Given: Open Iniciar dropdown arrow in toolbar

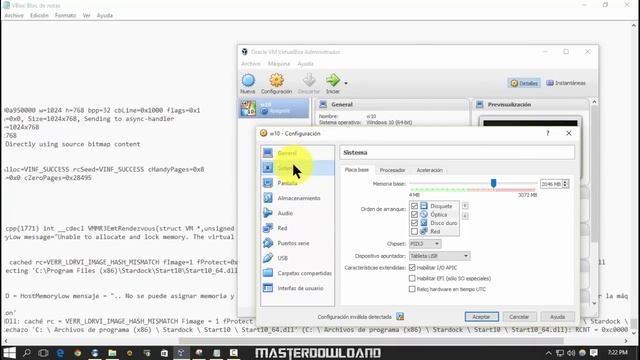Looking at the screenshot, I should pos(346,83).
